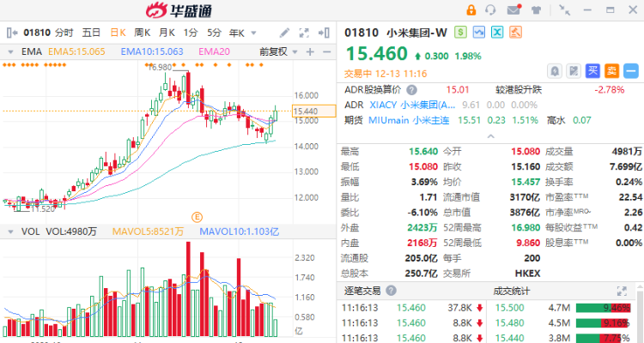Open customer service headset icon
Viewport: 644px width, 343px height.
click(490, 9)
